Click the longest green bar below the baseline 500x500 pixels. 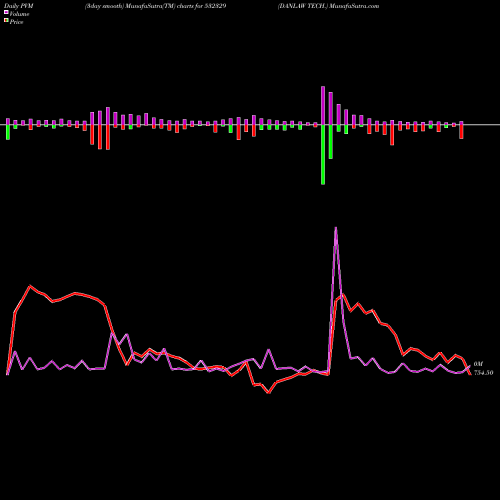(323, 154)
